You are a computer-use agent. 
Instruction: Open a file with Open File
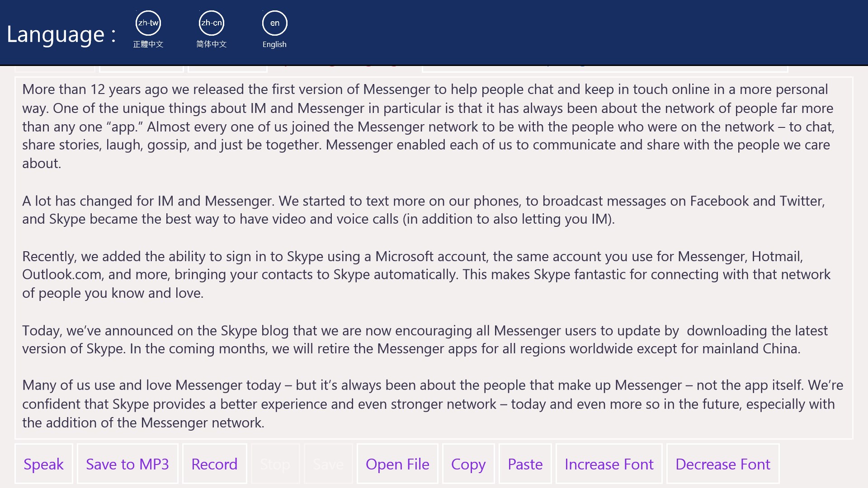397,464
